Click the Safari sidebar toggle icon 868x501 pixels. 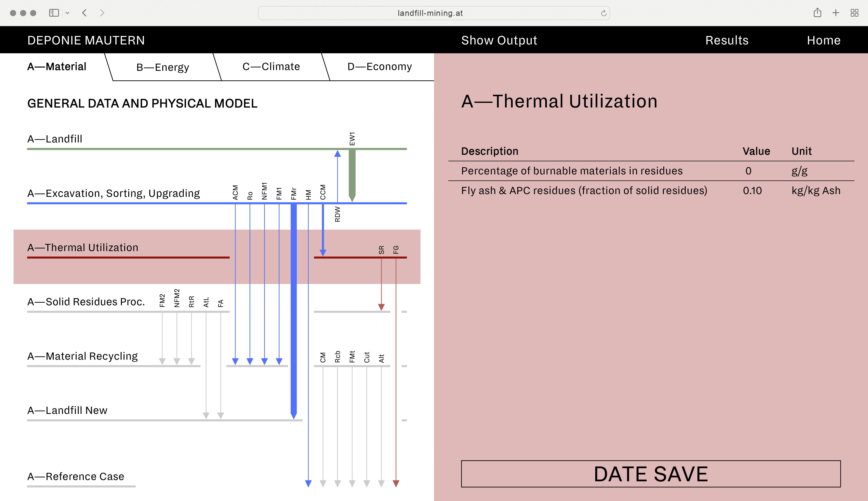click(x=54, y=13)
